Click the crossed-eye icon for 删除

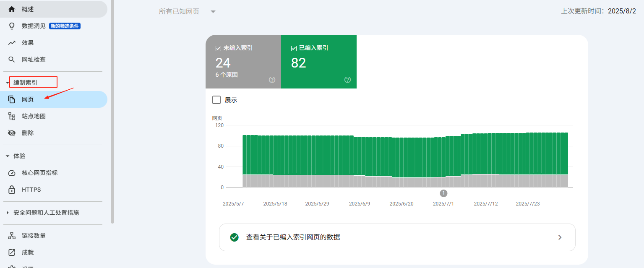12,133
